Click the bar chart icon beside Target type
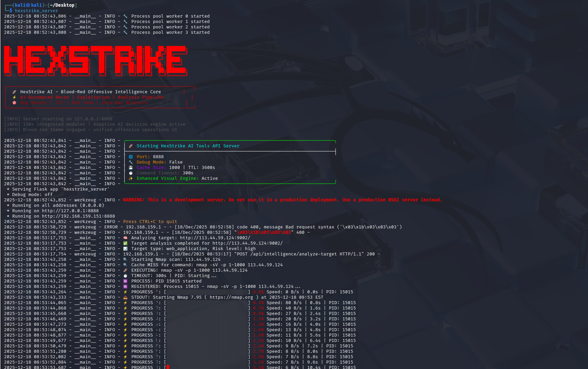588x369 pixels. click(x=125, y=249)
